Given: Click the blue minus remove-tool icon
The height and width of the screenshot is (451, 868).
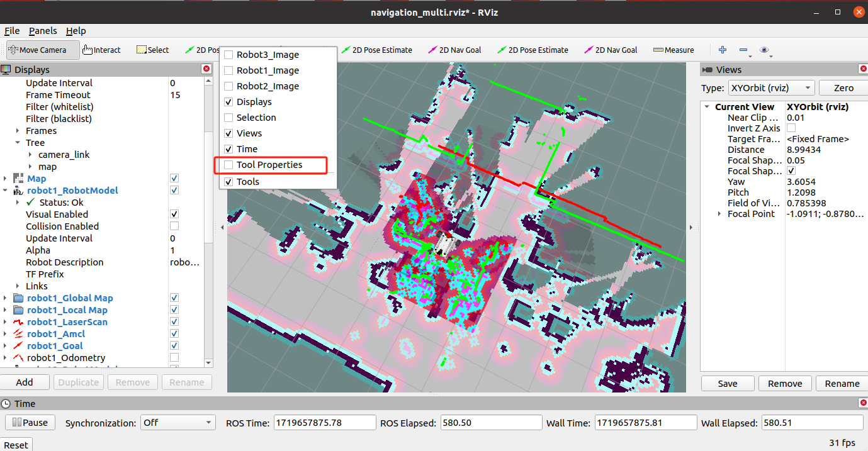Looking at the screenshot, I should click(743, 50).
